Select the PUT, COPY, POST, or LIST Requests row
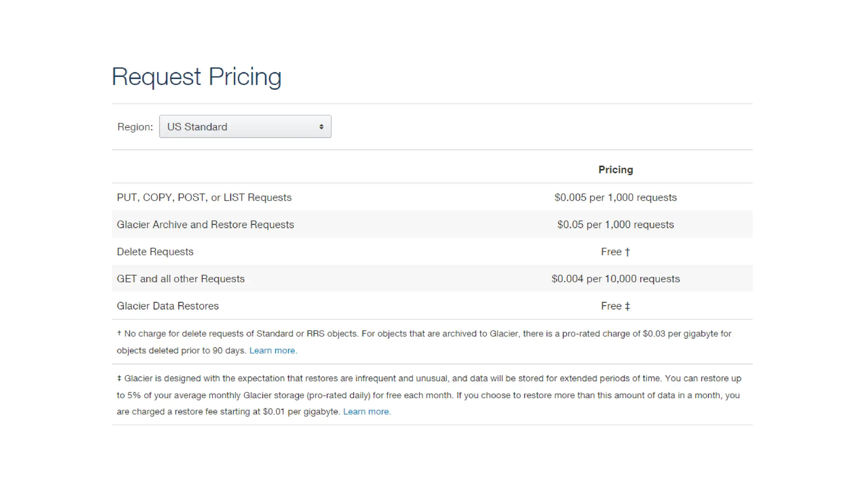Image resolution: width=868 pixels, height=488 pixels. 204,197
